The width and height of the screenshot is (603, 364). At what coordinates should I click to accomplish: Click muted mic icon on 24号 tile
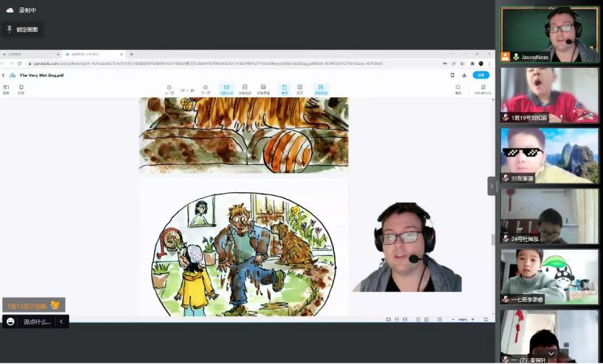tap(506, 239)
